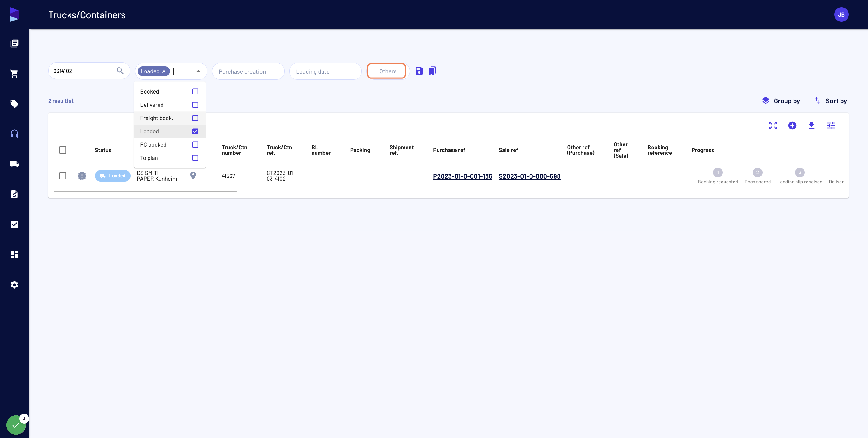Viewport: 868px width, 438px height.
Task: Open purchase P2023-01-0-001-136 link
Action: click(462, 176)
